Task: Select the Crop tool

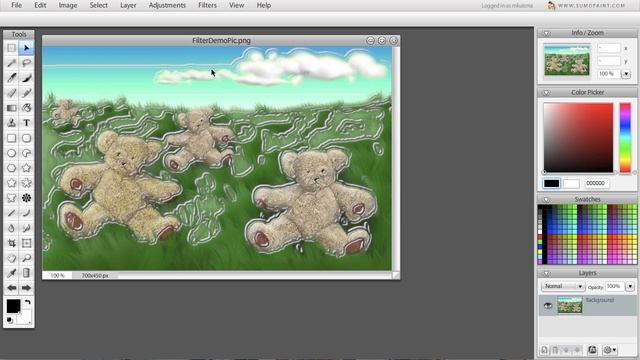Action: pos(11,243)
